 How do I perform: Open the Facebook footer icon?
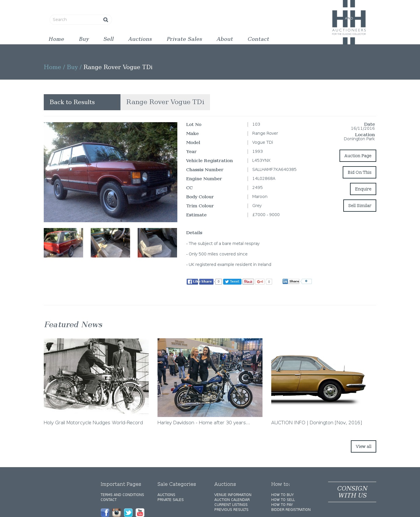coord(105,512)
